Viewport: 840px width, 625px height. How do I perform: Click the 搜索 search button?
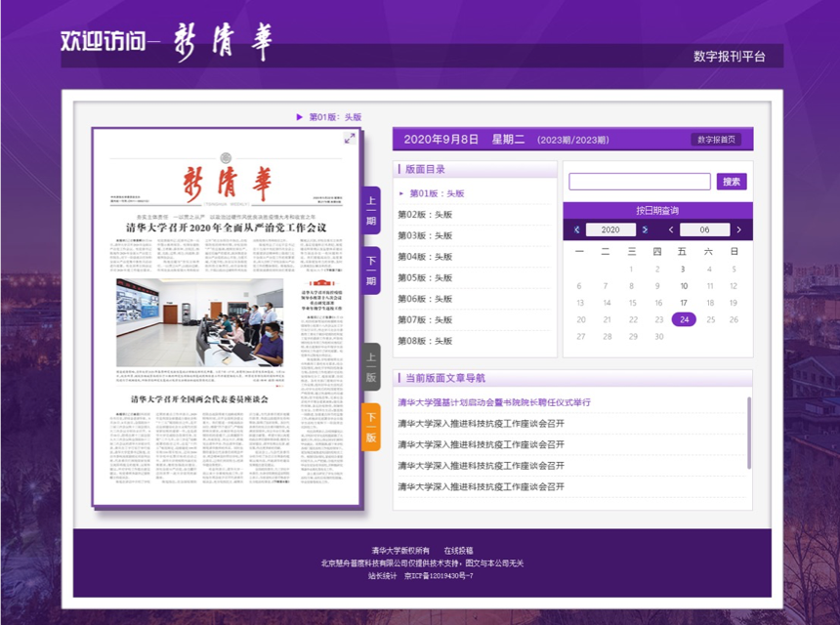click(732, 182)
